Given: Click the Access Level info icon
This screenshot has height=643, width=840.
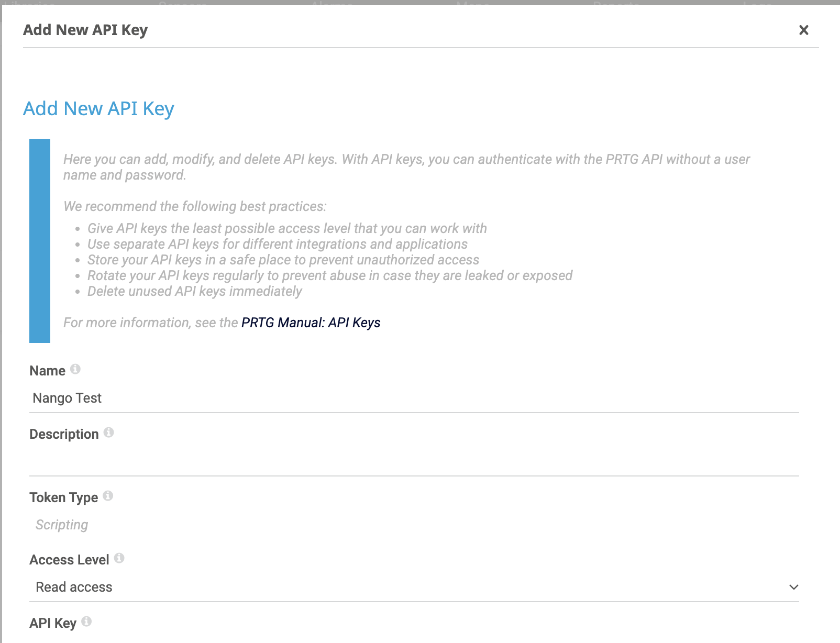Looking at the screenshot, I should click(119, 558).
